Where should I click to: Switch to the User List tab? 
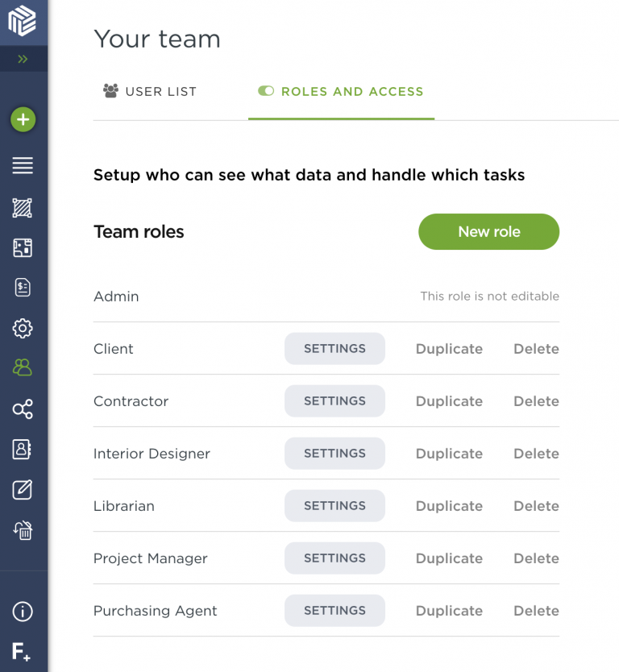click(x=150, y=92)
